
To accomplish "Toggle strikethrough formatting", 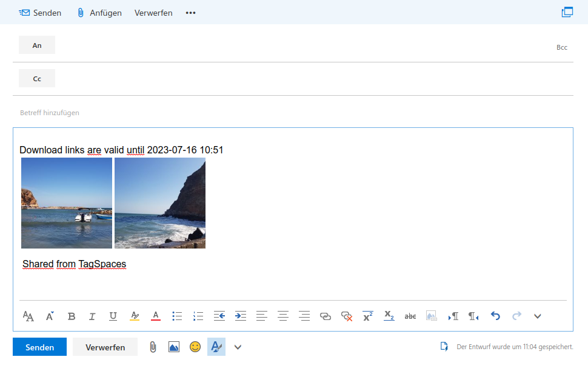I will 410,316.
